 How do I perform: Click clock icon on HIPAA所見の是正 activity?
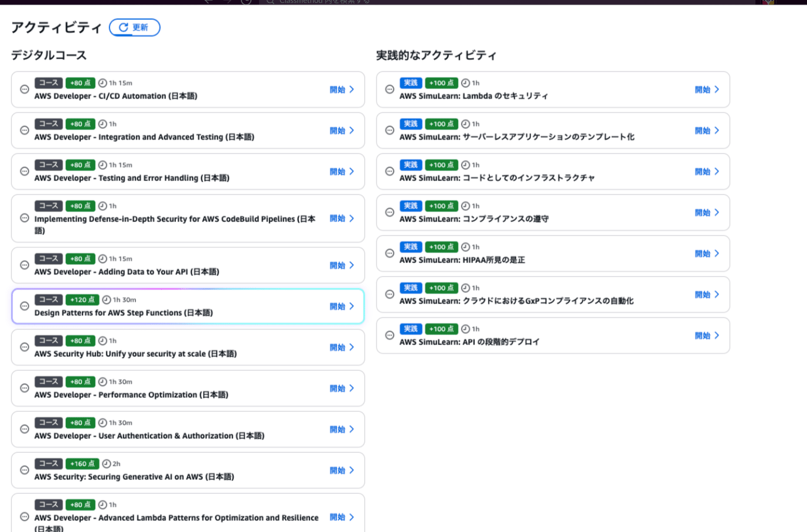point(465,247)
